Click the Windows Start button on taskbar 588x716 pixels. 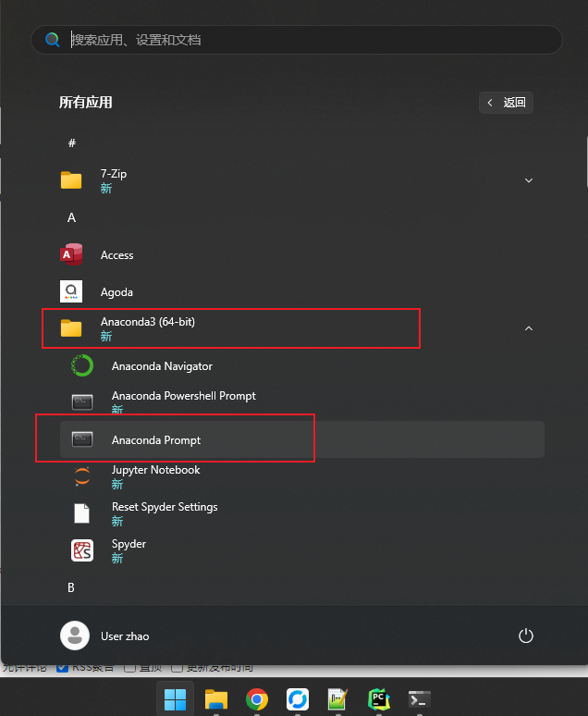point(176,699)
